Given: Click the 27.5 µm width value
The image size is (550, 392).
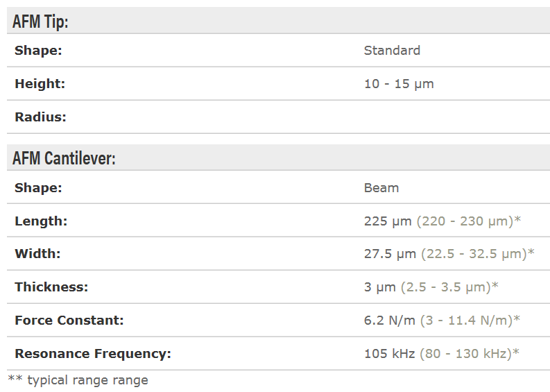Looking at the screenshot, I should click(x=390, y=254).
